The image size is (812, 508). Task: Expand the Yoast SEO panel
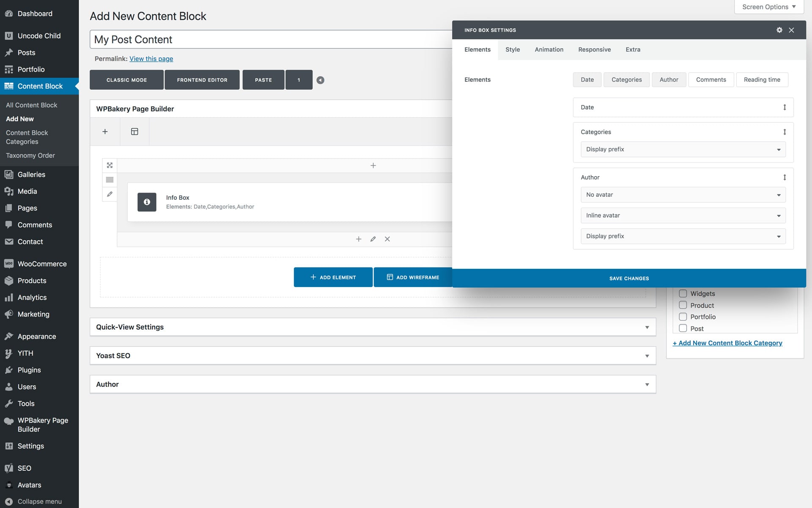tap(372, 356)
